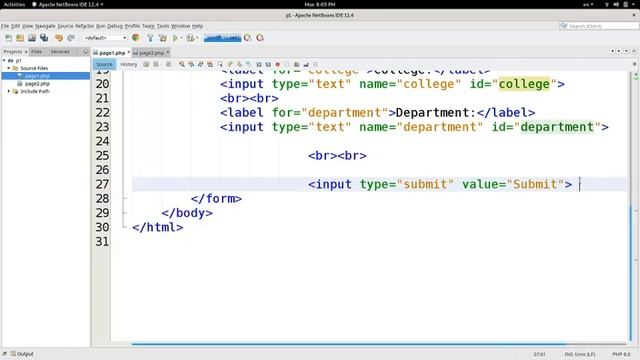Switch to the Files panel tab
This screenshot has height=360, width=640.
click(x=36, y=52)
